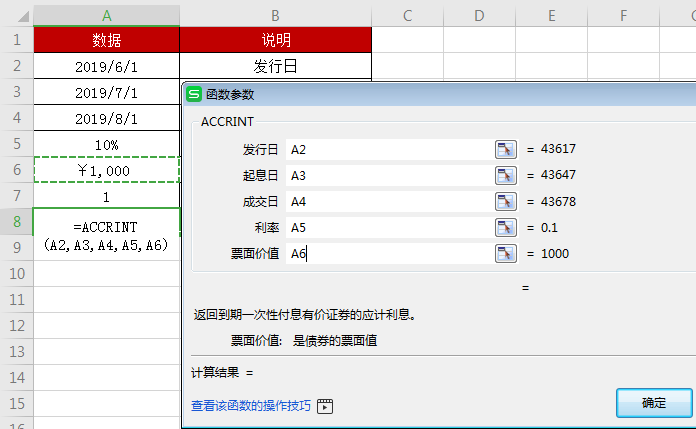Viewport: 696px width, 429px height.
Task: Select column A header
Action: (x=106, y=15)
